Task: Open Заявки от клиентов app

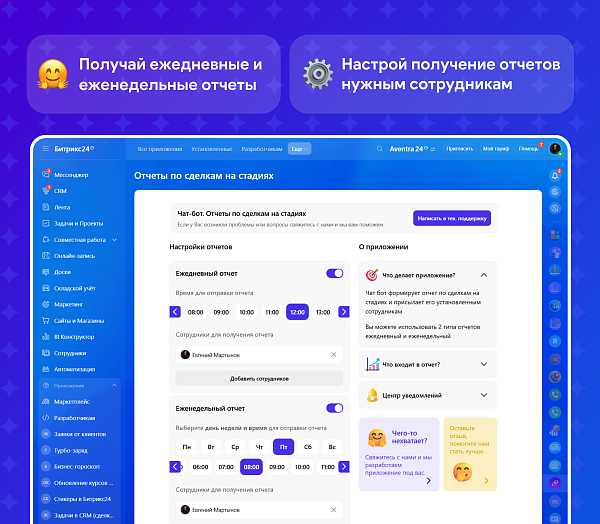Action: click(x=80, y=434)
